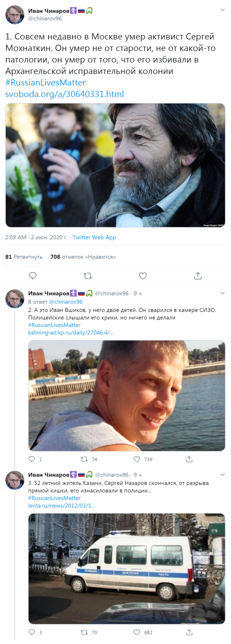Click the Twitter Web App source link
231x644 pixels.
[x=94, y=237]
